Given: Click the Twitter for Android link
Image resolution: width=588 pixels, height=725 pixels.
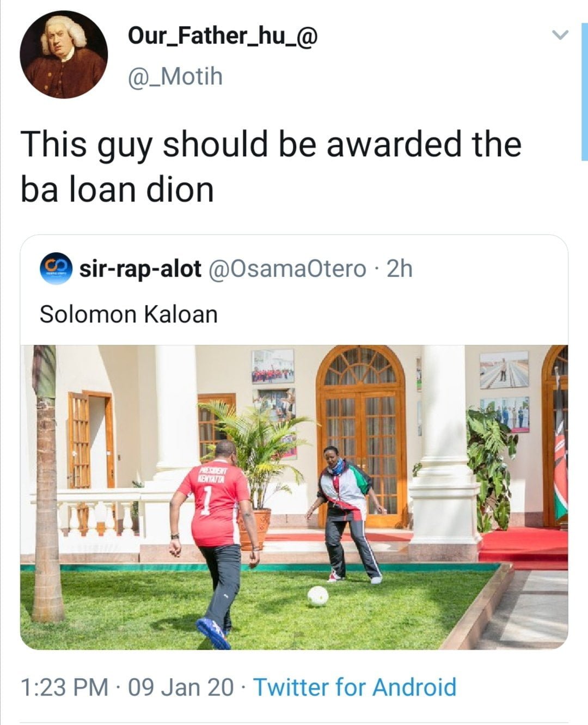Looking at the screenshot, I should click(355, 687).
